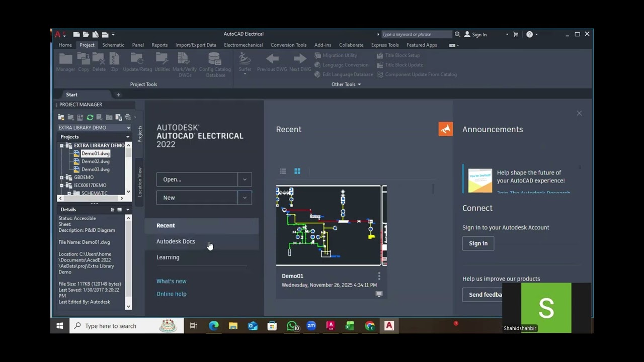Click the Title Block Update tool
Viewport: 644px width, 362px height.
click(399, 65)
